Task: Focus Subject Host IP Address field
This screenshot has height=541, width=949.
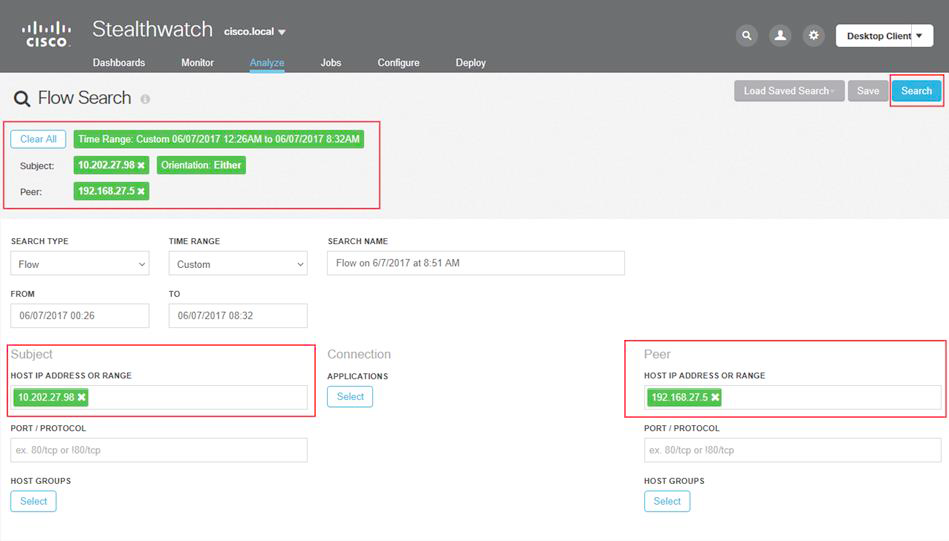Action: click(159, 398)
